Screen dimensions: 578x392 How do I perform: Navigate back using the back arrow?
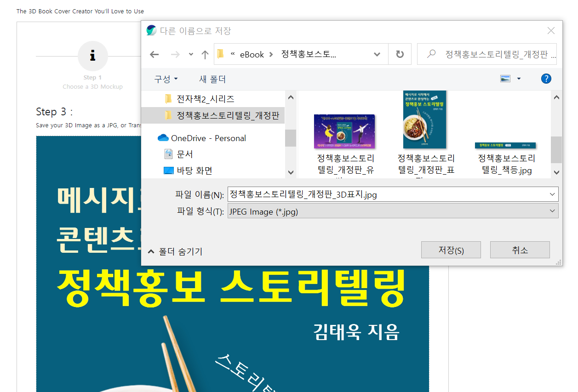click(x=154, y=54)
